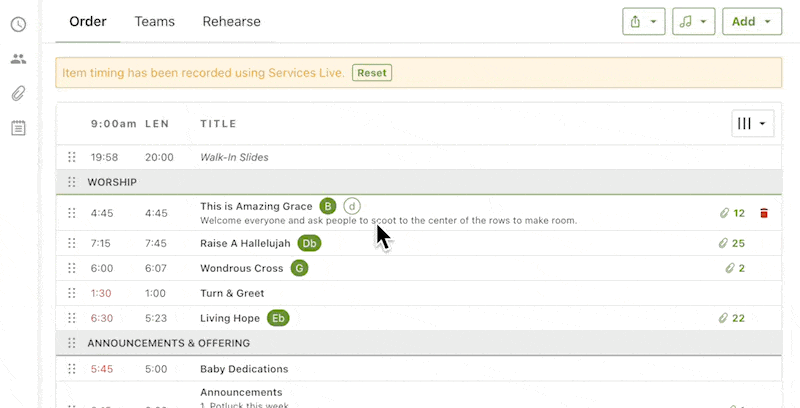Open the People icon in sidebar
800x408 pixels.
click(x=18, y=59)
